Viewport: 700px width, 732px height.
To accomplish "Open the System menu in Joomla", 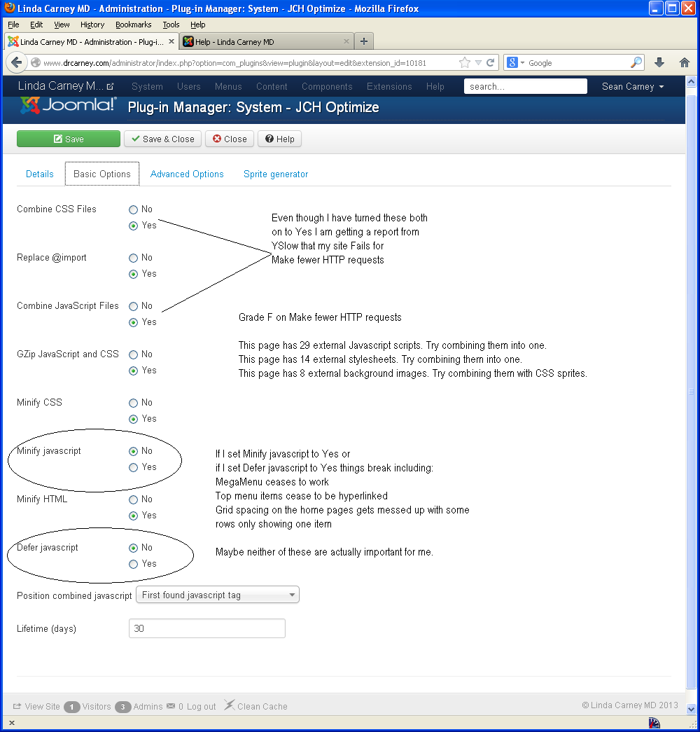I will click(147, 86).
